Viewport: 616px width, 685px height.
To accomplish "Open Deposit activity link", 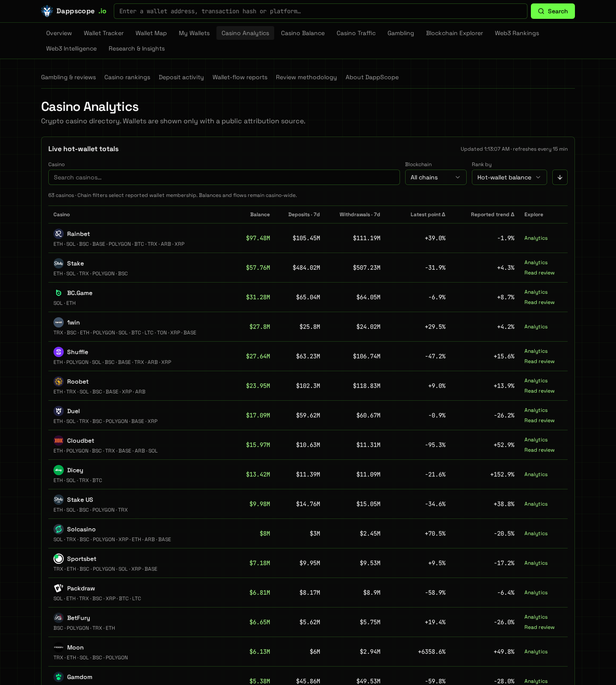I will [181, 77].
